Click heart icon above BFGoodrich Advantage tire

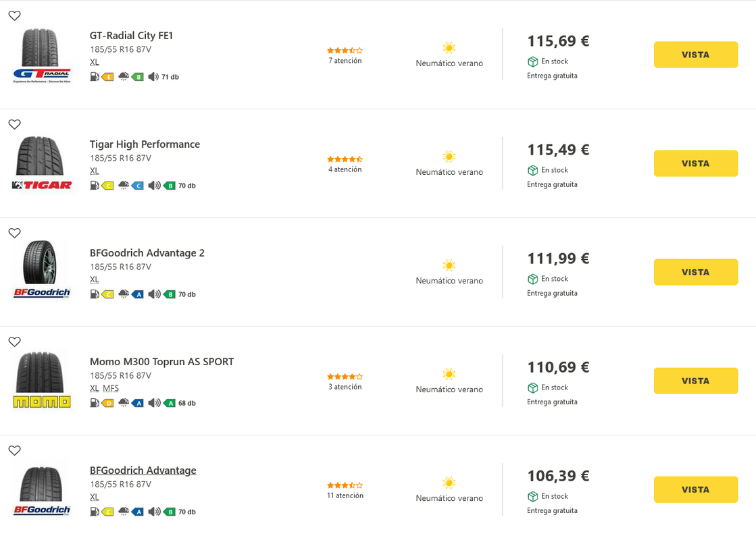pyautogui.click(x=14, y=450)
